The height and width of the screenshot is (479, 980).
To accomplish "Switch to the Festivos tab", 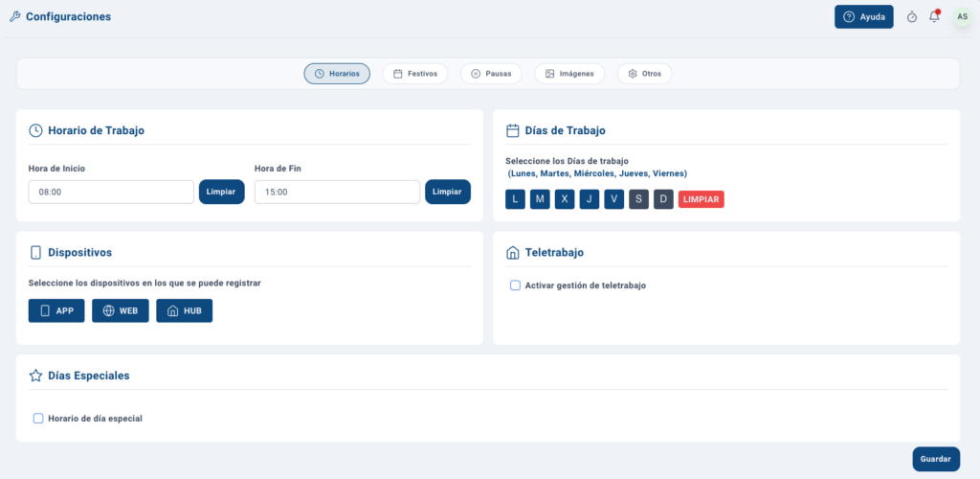I will pyautogui.click(x=415, y=74).
